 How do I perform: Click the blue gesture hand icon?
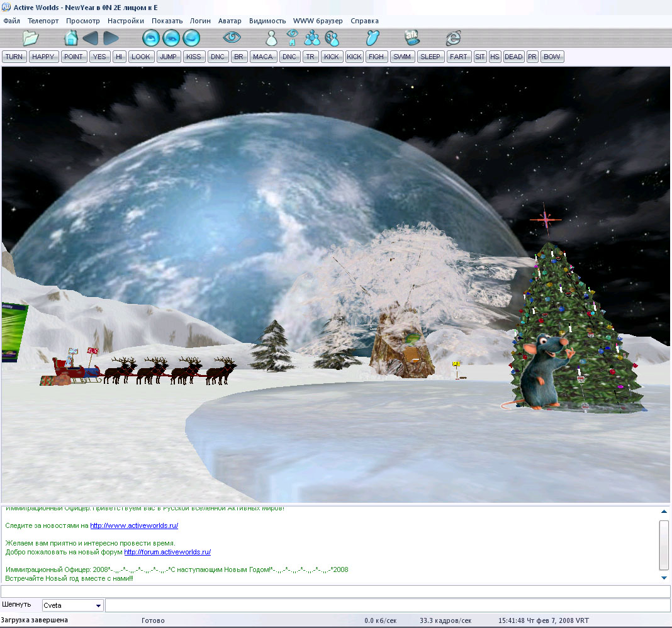click(372, 38)
